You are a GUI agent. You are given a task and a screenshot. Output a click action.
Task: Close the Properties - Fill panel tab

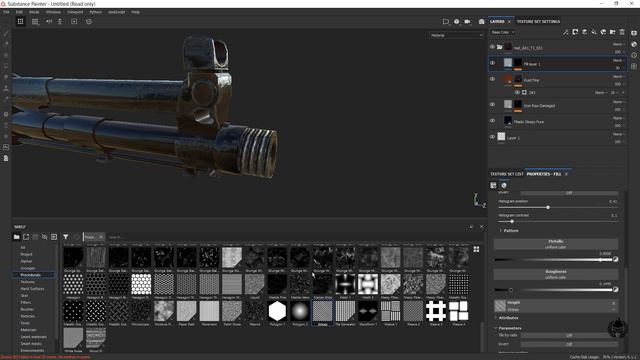[x=566, y=174]
